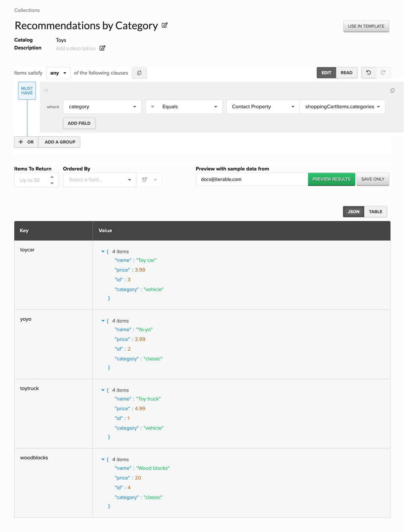Edit the collection title pencil icon
The image size is (404, 532).
point(165,25)
